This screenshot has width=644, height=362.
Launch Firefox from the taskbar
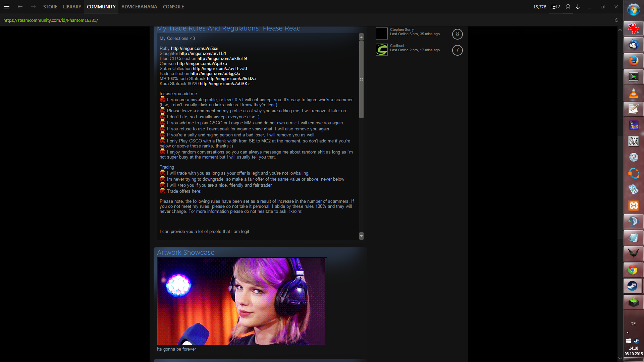point(633,61)
